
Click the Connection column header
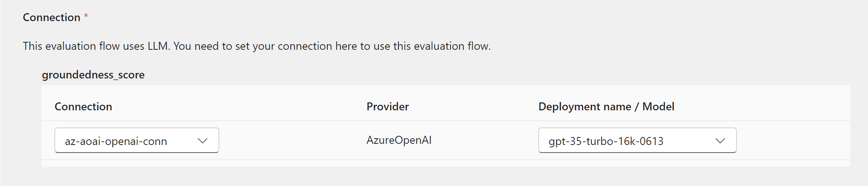point(83,106)
